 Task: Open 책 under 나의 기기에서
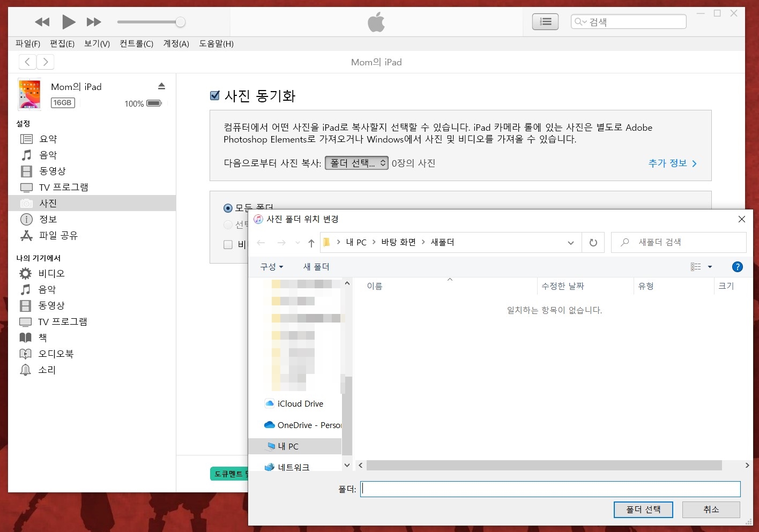tap(92, 338)
